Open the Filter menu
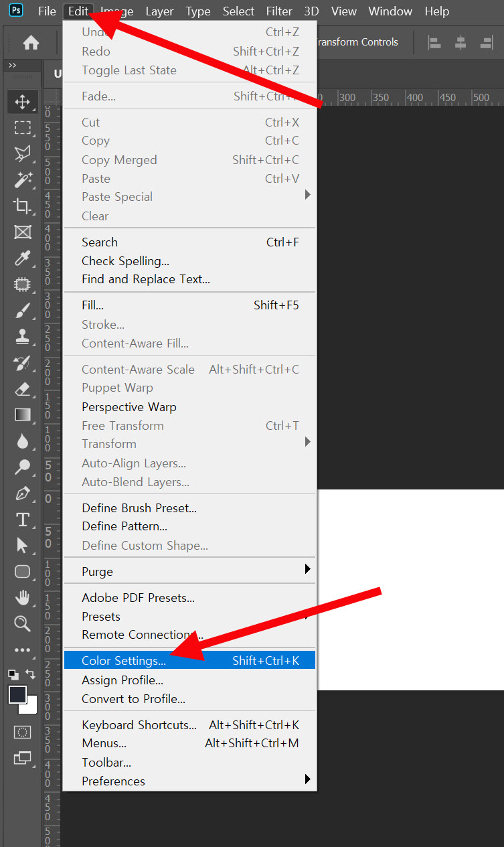 [279, 11]
